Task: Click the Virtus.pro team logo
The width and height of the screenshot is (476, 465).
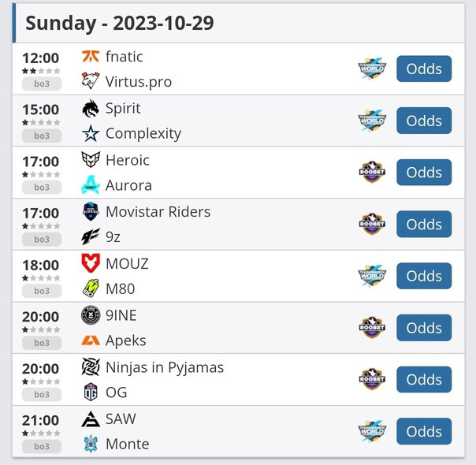Action: click(91, 81)
